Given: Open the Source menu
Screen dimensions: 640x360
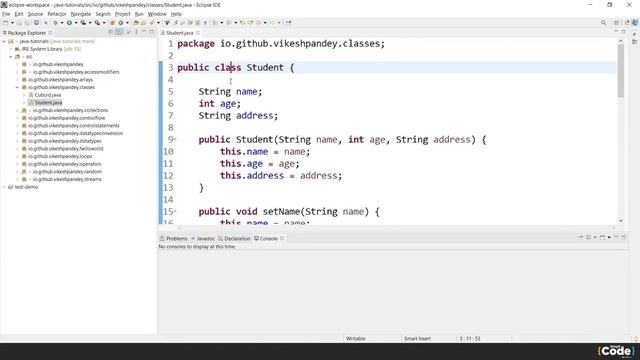Looking at the screenshot, I should 35,14.
